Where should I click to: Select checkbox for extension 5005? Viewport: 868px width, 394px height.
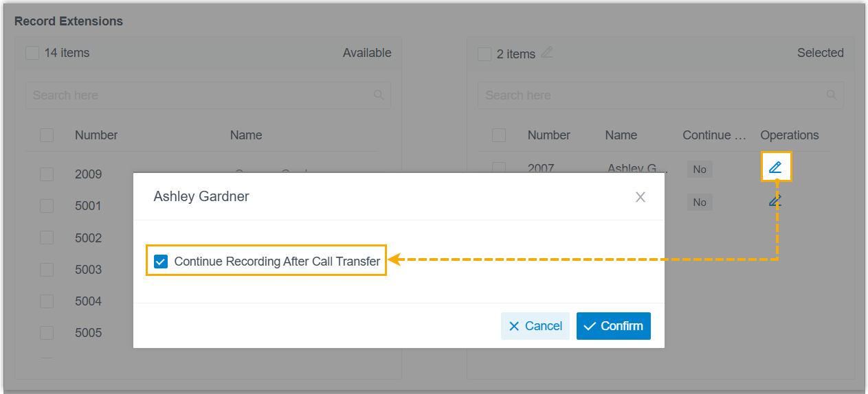(47, 333)
